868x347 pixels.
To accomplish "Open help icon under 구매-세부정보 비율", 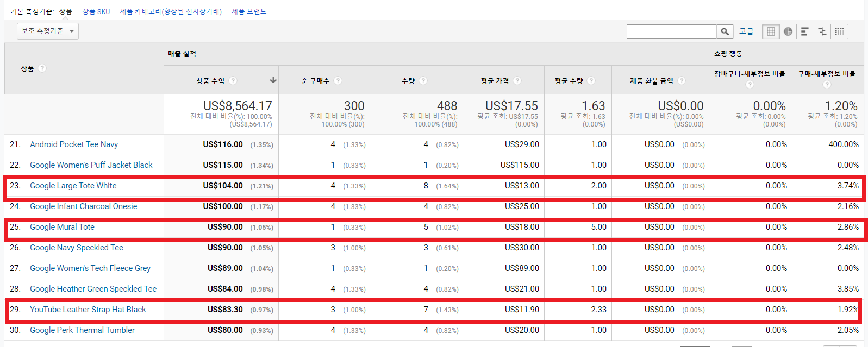I will point(827,85).
